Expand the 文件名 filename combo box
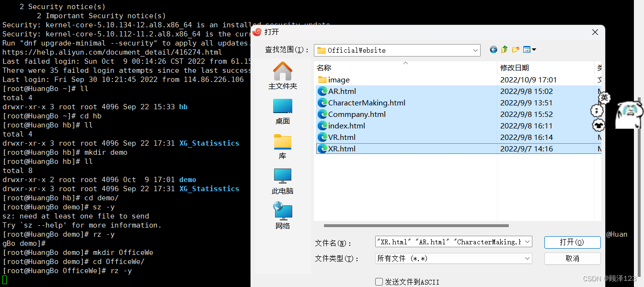This screenshot has width=644, height=287. [x=526, y=242]
